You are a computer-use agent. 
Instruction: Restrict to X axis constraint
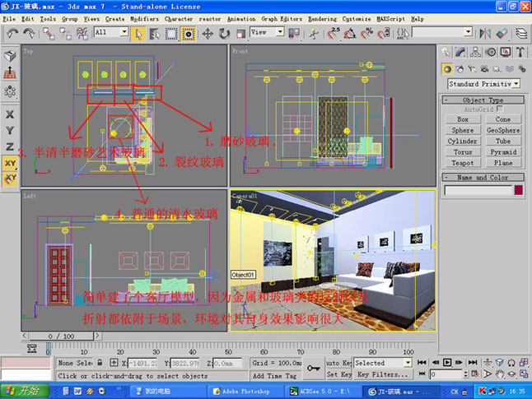(10, 114)
